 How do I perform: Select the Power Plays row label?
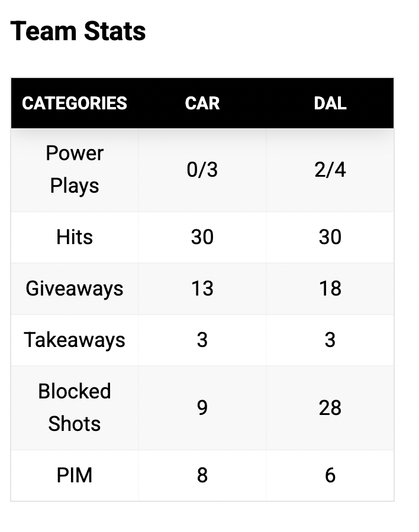pyautogui.click(x=75, y=170)
